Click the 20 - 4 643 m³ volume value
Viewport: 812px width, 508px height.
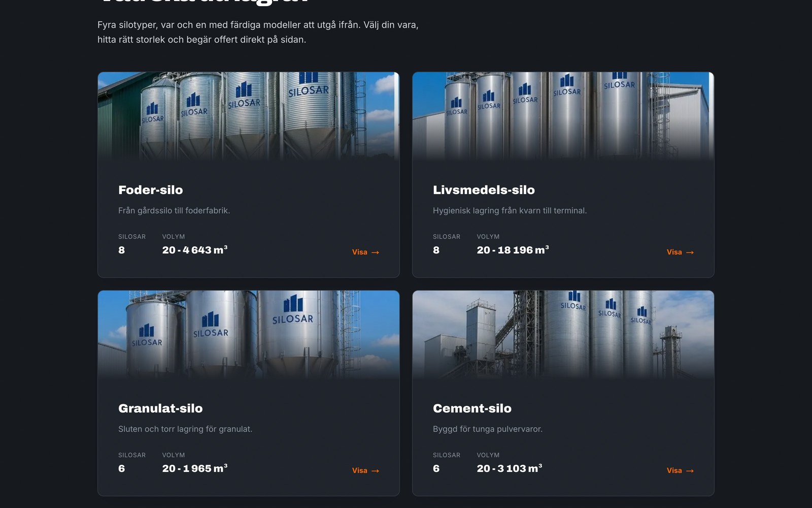coord(195,250)
